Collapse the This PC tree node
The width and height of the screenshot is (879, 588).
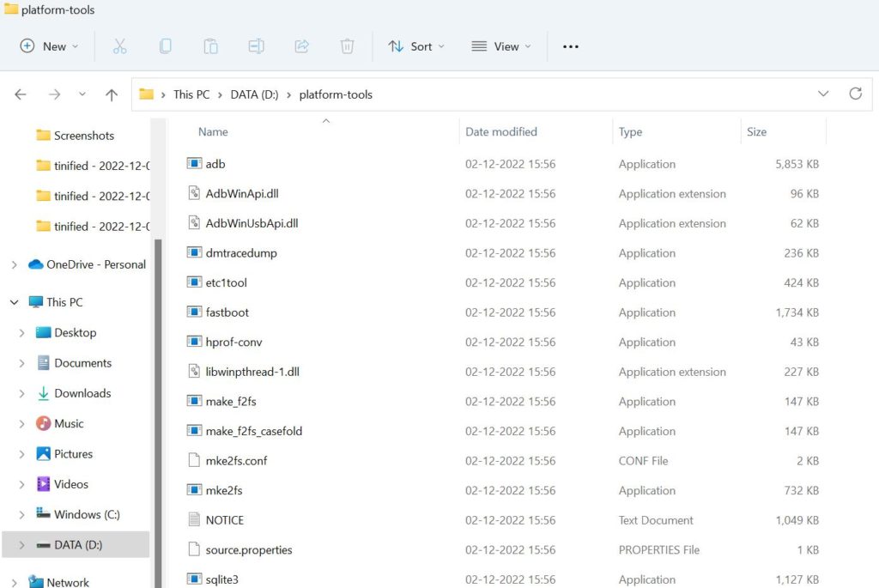(x=14, y=302)
